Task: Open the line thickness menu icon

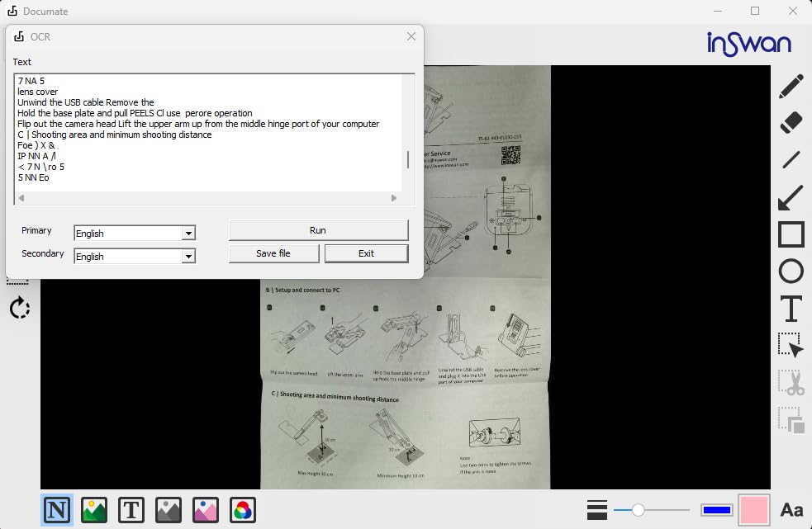Action: pyautogui.click(x=597, y=510)
